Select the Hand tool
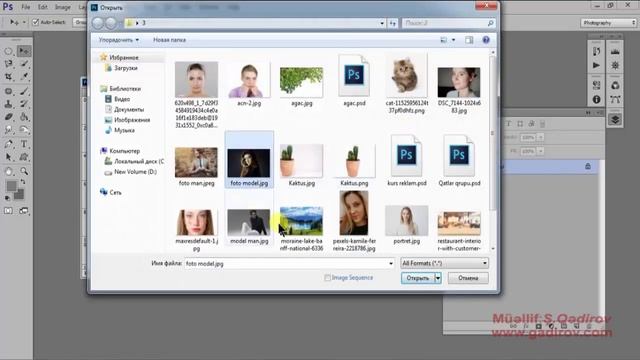Screen dimensions: 640x360 (9, 171)
